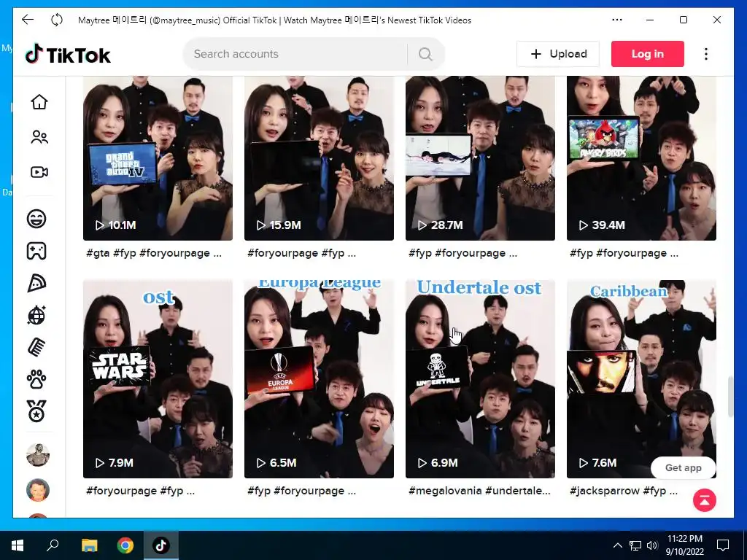Open Google Chrome from the taskbar
Screen dimensions: 747x560
[x=125, y=545]
